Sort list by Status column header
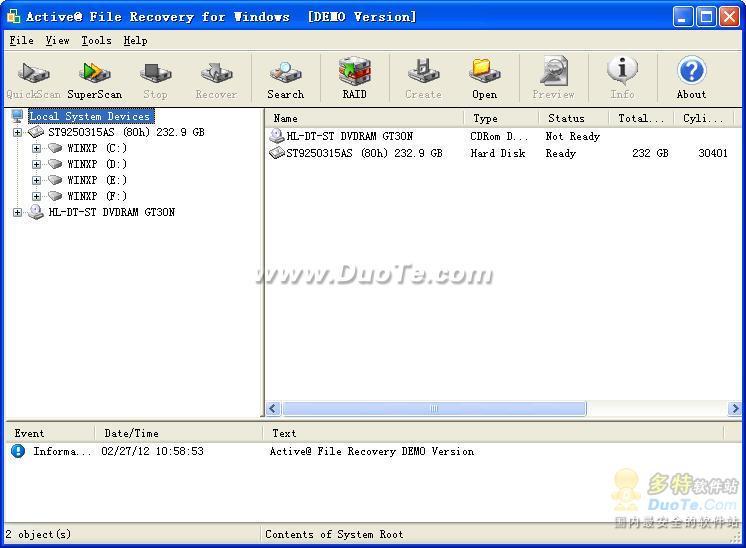Viewport: 746px width, 548px height. [573, 118]
